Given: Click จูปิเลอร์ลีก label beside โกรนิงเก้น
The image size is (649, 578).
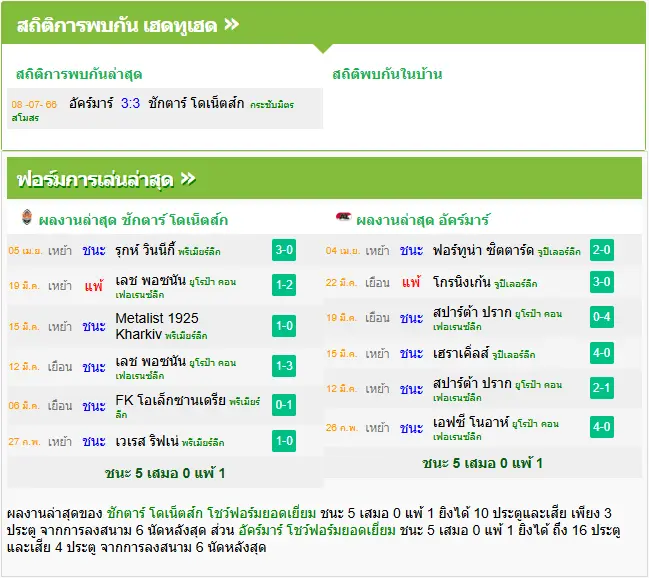Looking at the screenshot, I should 515,284.
